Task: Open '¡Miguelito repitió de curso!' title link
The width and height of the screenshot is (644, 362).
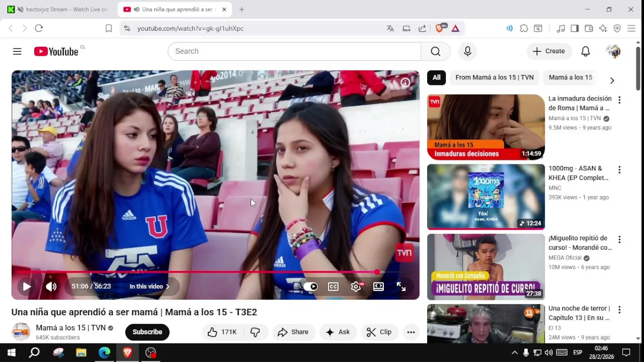Action: (580, 243)
